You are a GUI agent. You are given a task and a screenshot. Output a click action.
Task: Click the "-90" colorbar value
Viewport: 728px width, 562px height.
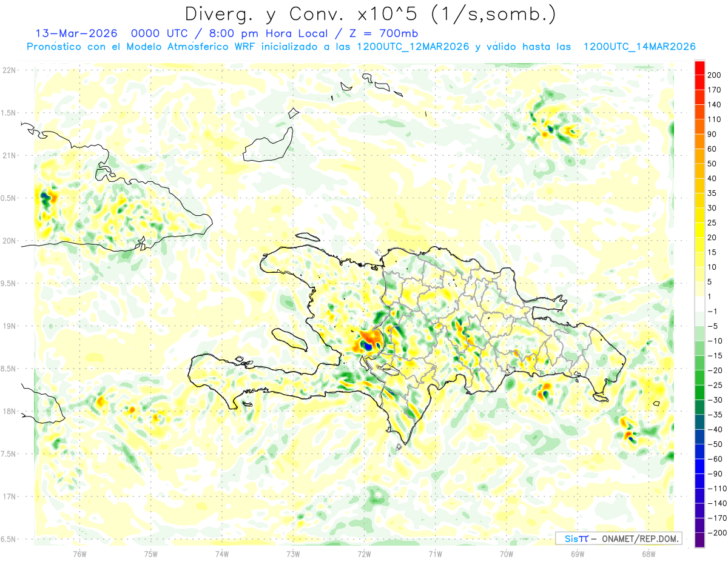715,474
